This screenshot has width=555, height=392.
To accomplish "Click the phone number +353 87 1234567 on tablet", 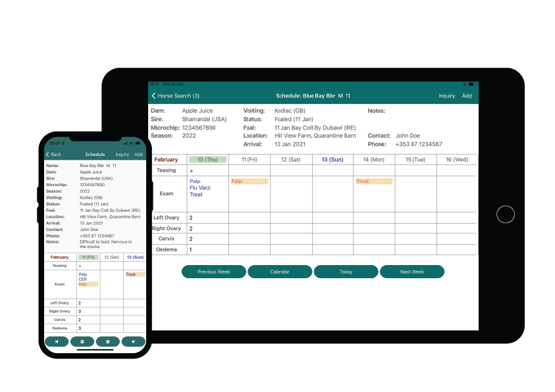I will point(419,144).
